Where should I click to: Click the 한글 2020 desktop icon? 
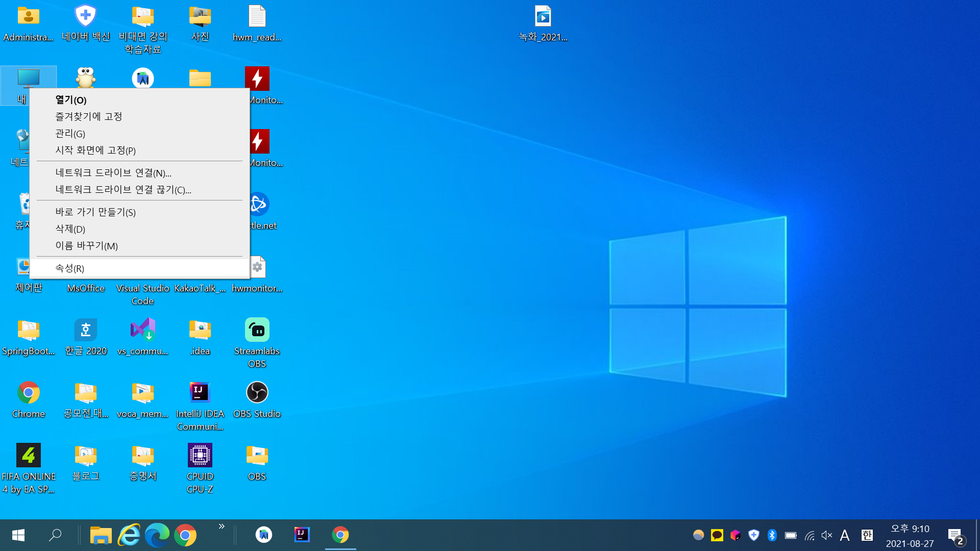[x=86, y=331]
